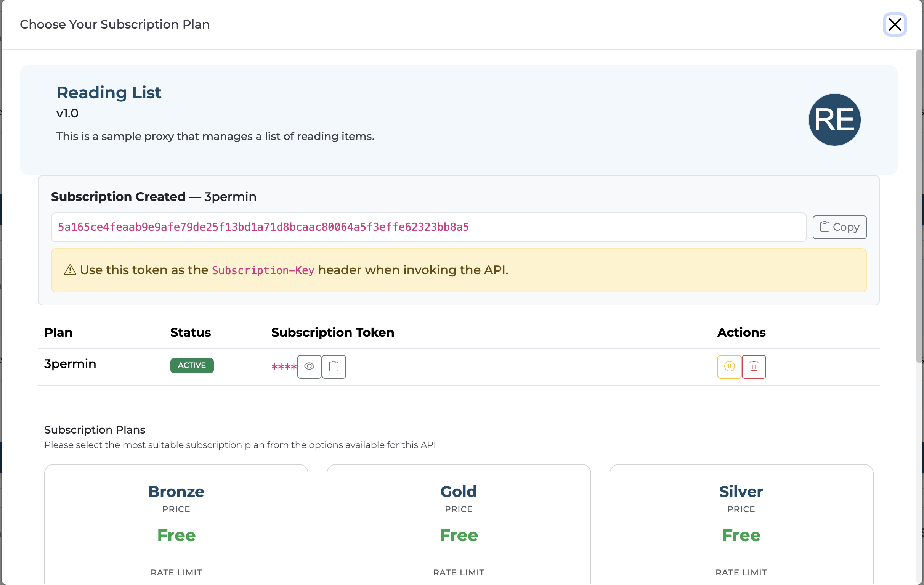Click the Subscription Token column header

coord(332,333)
